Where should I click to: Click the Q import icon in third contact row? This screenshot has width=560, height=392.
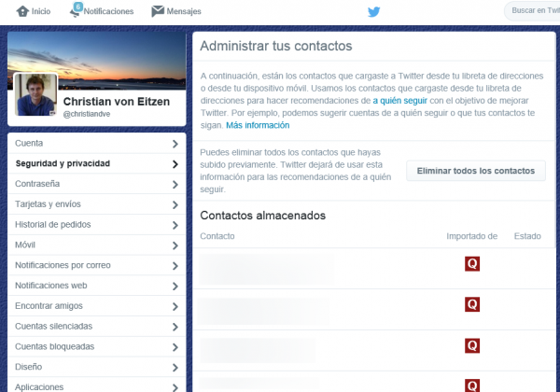471,345
